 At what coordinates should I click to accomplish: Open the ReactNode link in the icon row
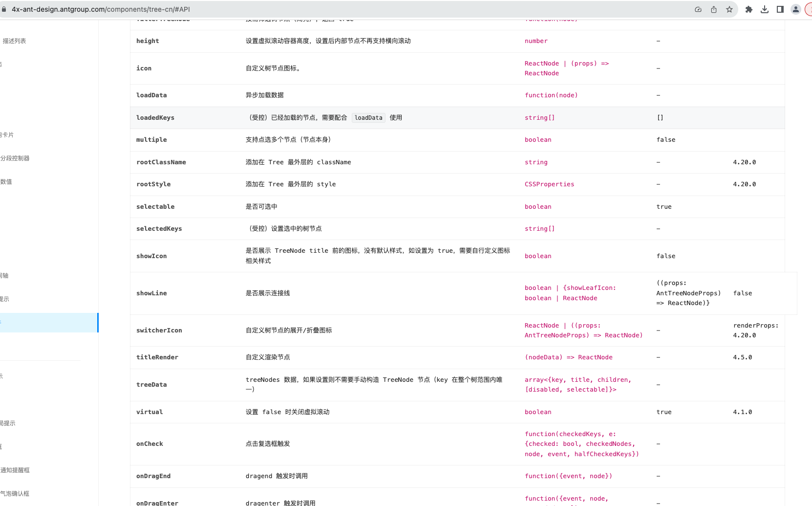pos(541,63)
